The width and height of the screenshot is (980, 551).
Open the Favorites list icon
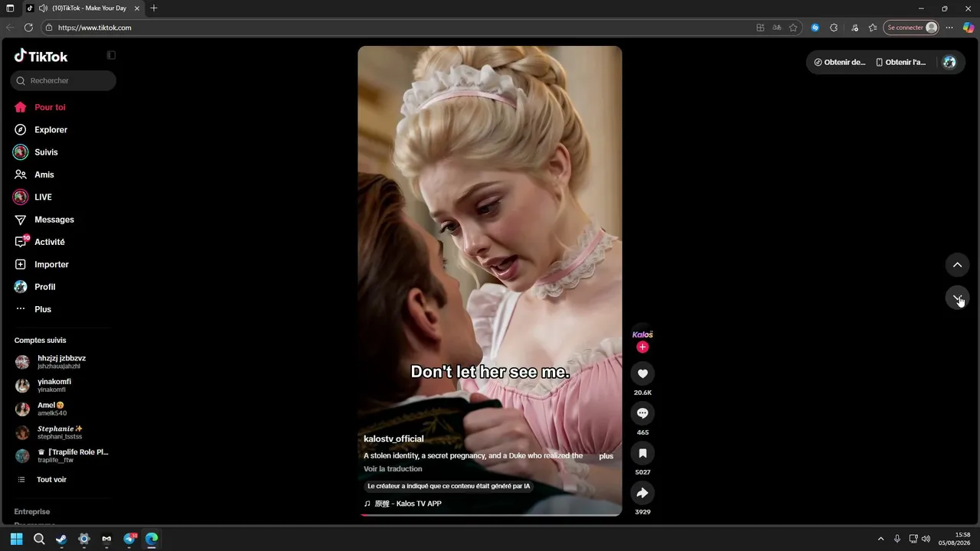pos(873,28)
